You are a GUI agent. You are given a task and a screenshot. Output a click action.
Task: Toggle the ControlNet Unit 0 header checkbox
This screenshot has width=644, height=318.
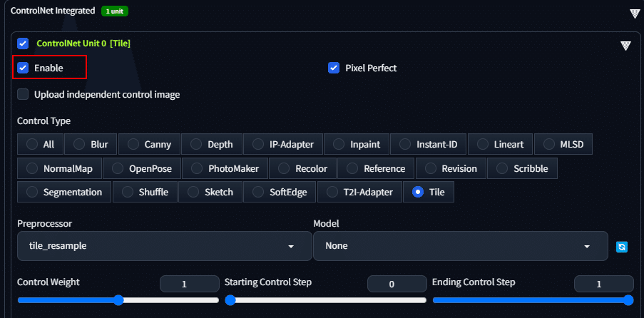pyautogui.click(x=23, y=43)
